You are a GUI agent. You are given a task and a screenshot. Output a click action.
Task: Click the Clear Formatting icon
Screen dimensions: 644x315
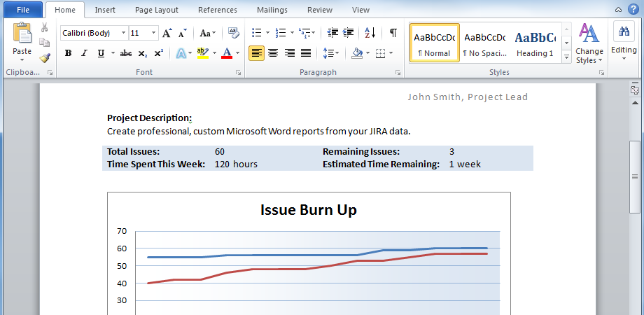tap(233, 33)
